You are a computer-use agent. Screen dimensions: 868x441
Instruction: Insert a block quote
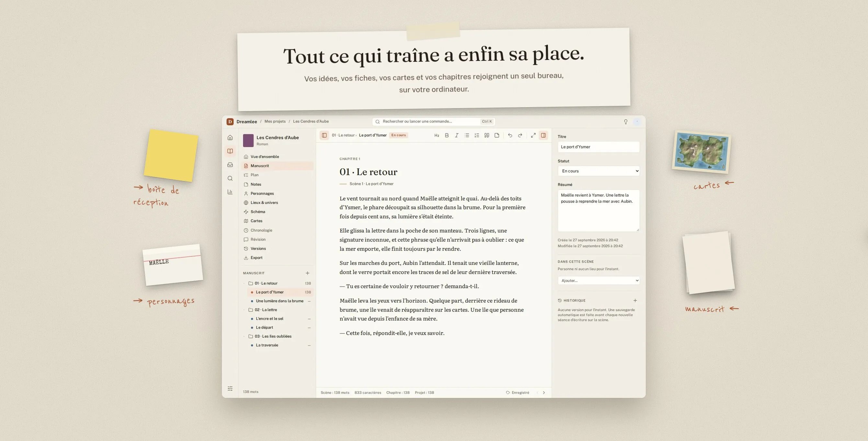(x=486, y=135)
